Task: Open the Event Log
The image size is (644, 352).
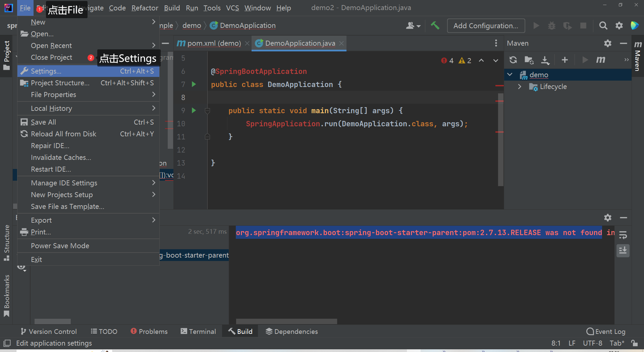Action: (x=606, y=332)
